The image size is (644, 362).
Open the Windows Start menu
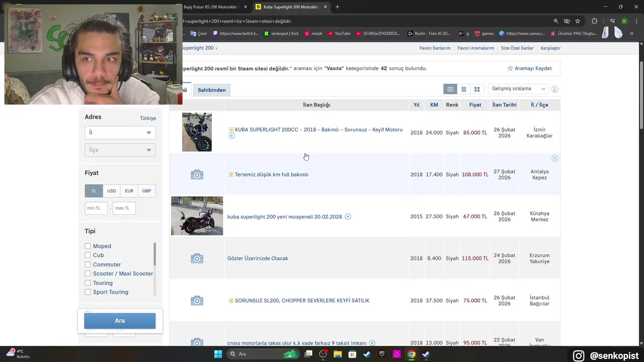(x=218, y=354)
